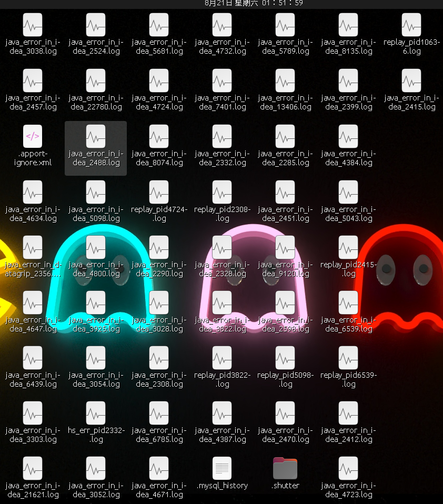Viewport: 443px width, 504px height.
Task: Select replay_pid4724.log file icon
Action: point(159,192)
